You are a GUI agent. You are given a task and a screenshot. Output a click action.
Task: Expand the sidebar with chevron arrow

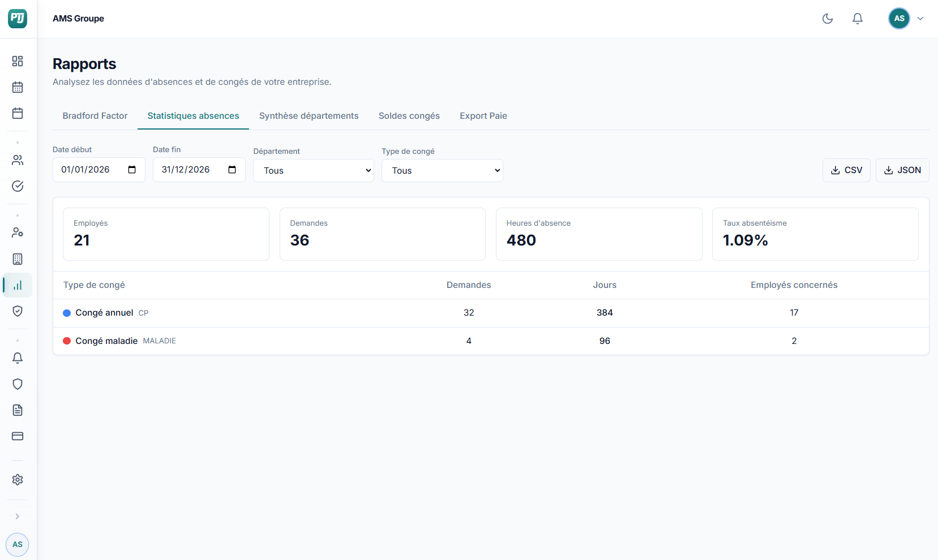[x=18, y=516]
